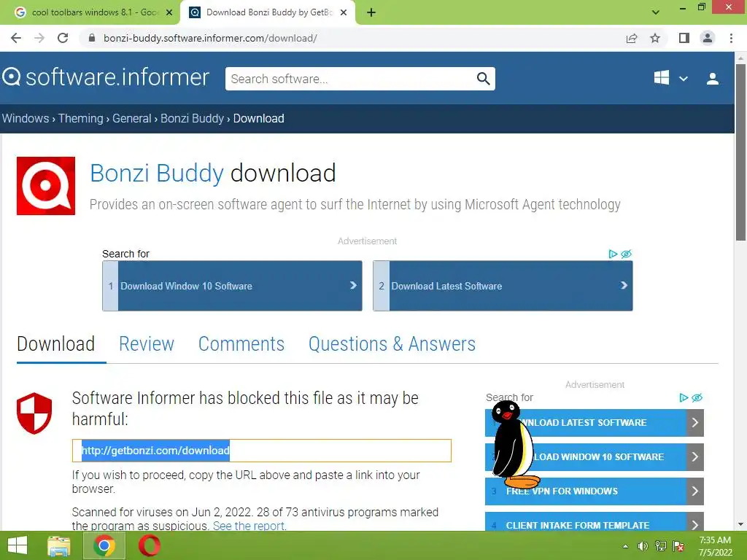Screen dimensions: 747x560
Task: Open the General breadcrumb link
Action: point(131,118)
